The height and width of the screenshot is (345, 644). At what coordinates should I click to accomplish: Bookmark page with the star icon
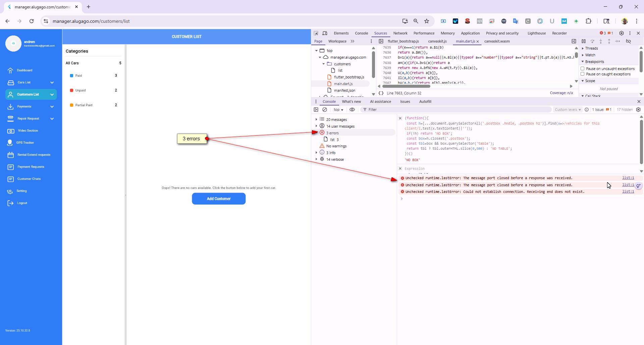427,21
